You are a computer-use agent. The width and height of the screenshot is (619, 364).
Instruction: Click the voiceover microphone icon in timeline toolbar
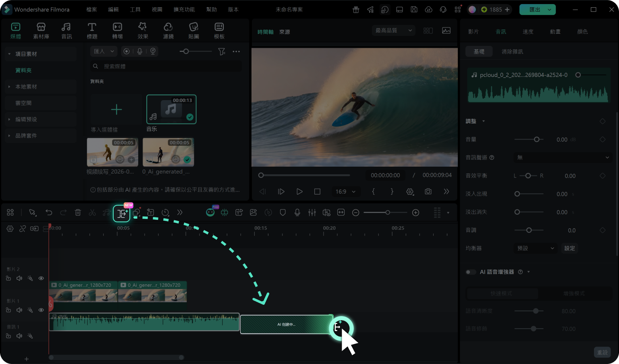[x=297, y=213]
